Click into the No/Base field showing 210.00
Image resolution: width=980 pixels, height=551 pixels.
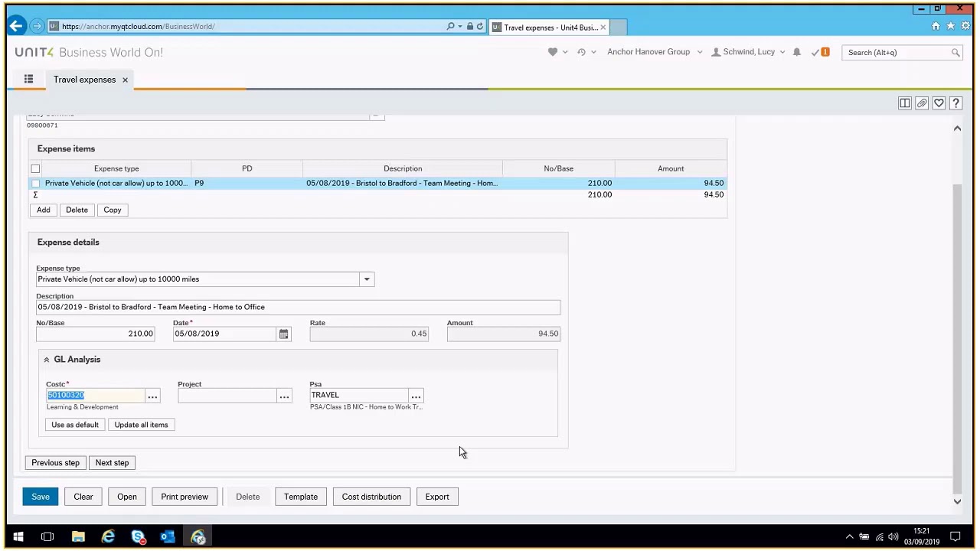click(x=96, y=334)
